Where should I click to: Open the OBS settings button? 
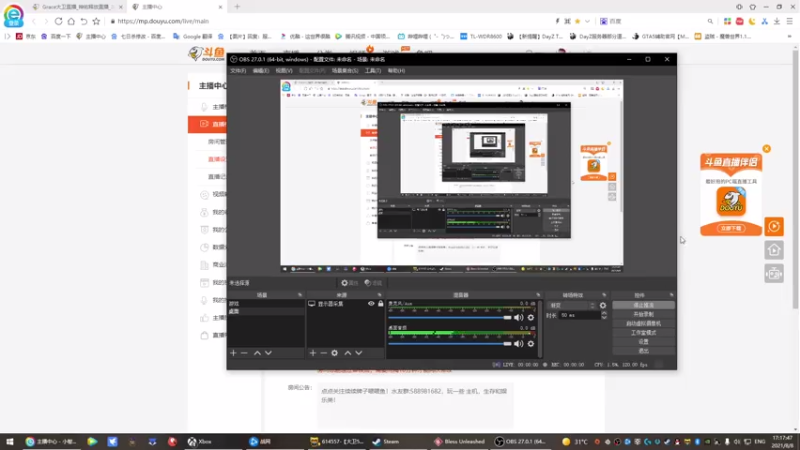[643, 342]
